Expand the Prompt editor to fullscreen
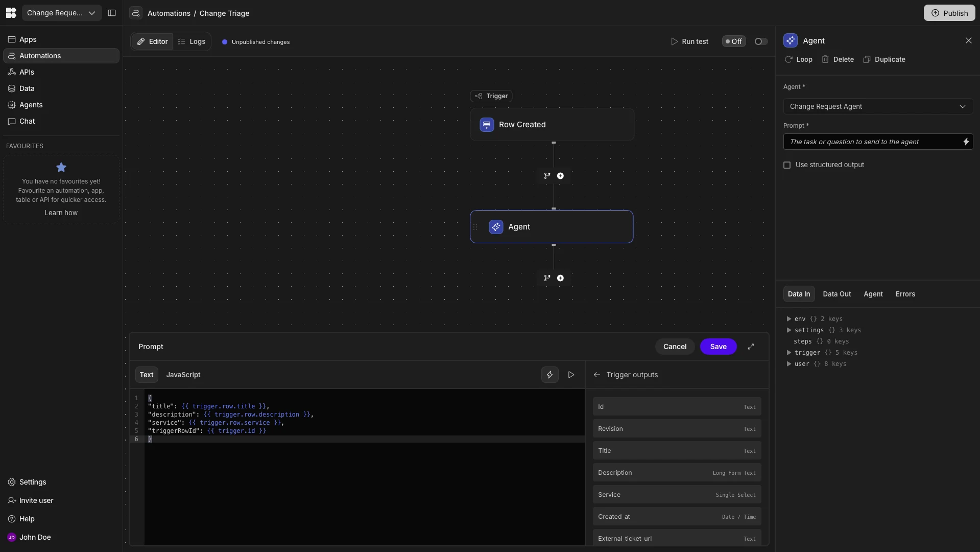 (x=751, y=347)
